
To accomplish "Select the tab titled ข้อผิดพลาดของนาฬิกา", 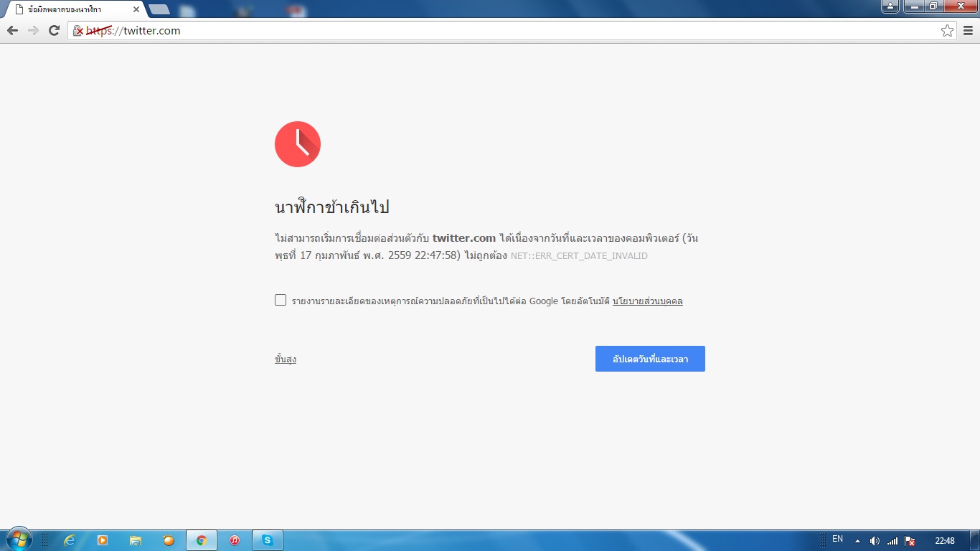I will (74, 9).
